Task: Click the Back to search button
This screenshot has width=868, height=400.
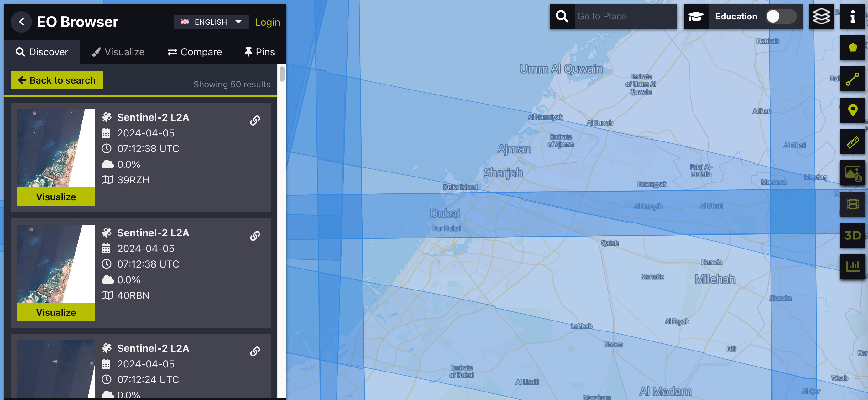Action: [x=57, y=80]
